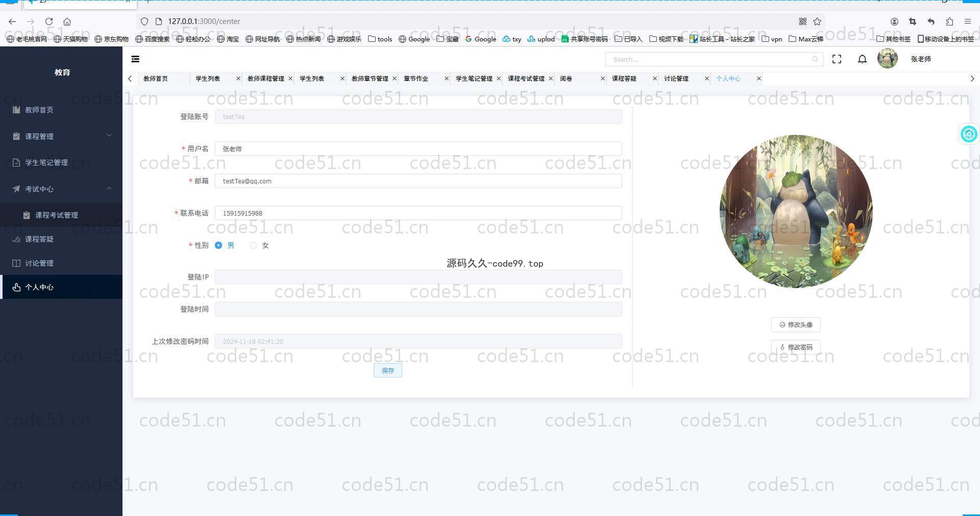Screen dimensions: 980x516
Task: Close the 课程答疑 tab
Action: pyautogui.click(x=655, y=79)
